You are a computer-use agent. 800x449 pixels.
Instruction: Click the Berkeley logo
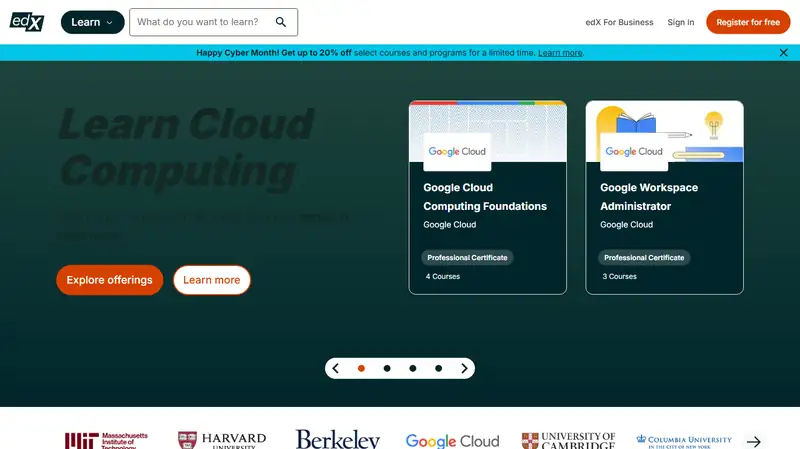338,439
